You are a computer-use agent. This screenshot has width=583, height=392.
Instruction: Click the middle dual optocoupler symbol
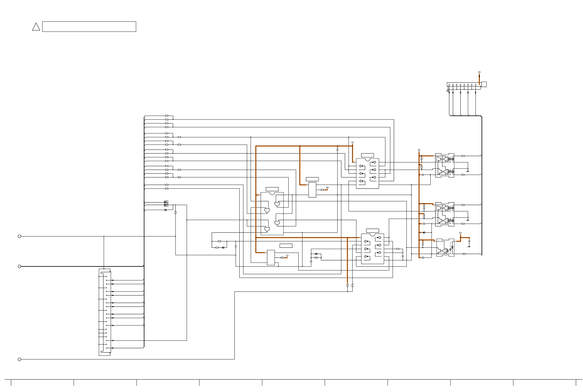coord(444,214)
